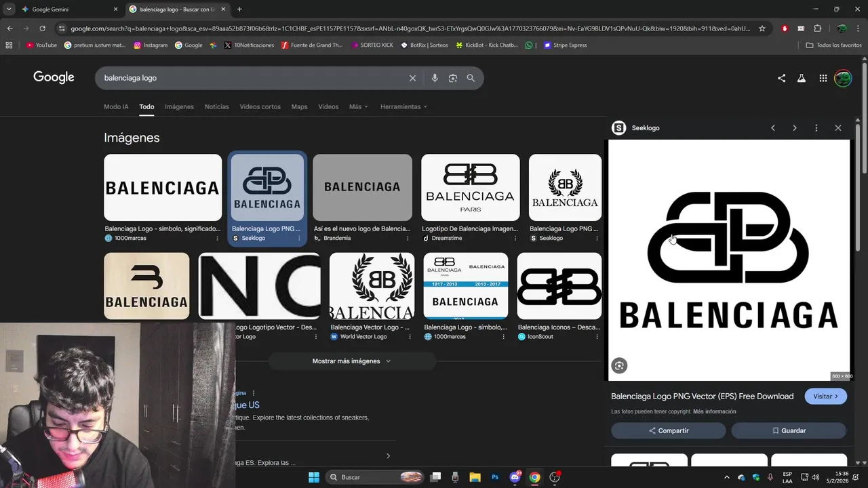Open Todos los favoritos folder
This screenshot has height=488, width=868.
click(833, 45)
